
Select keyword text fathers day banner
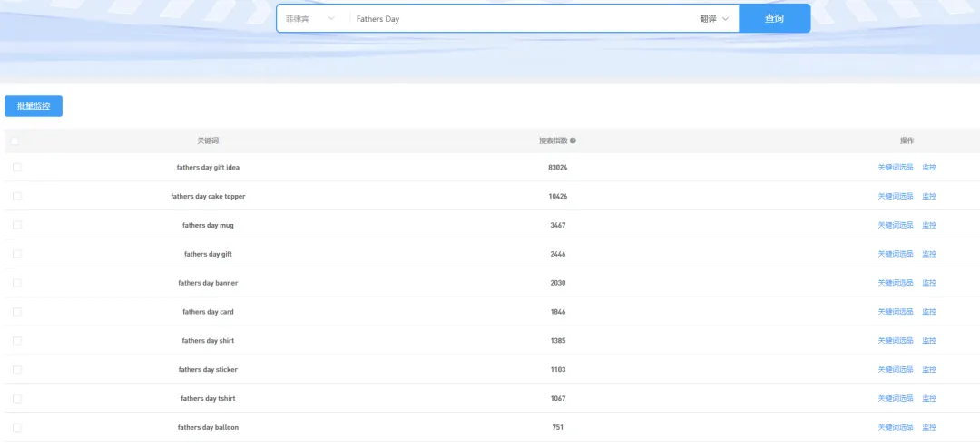point(208,283)
